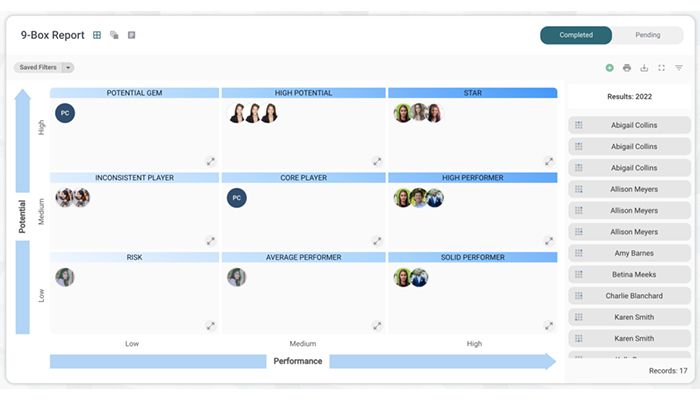Enter fullscreen view of the report
700x400 pixels.
pyautogui.click(x=661, y=68)
